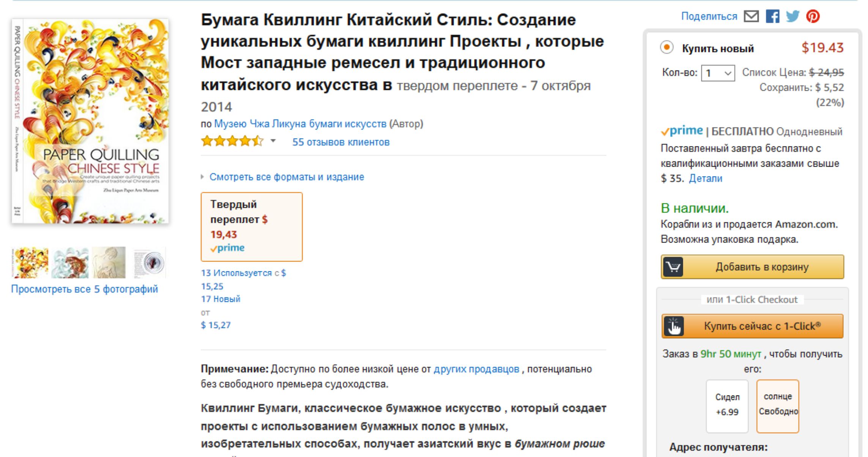This screenshot has height=457, width=868.
Task: Expand the star rating breakdown arrow
Action: (x=273, y=141)
